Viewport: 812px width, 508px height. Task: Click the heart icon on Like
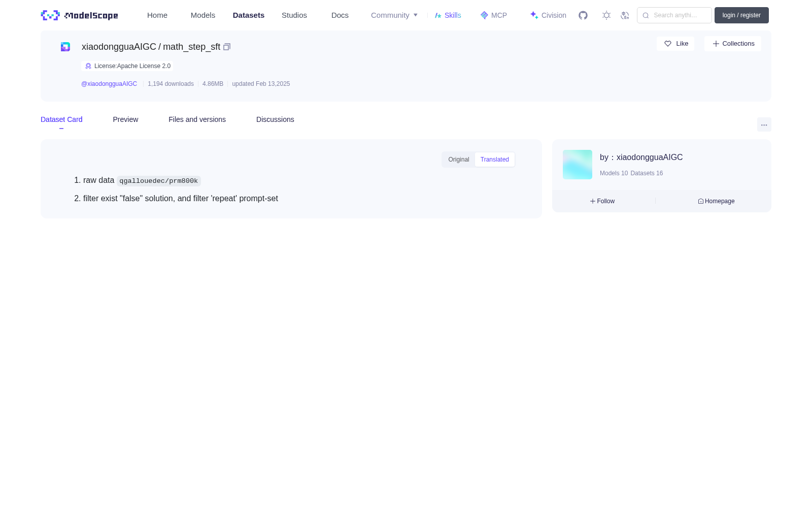coord(668,44)
